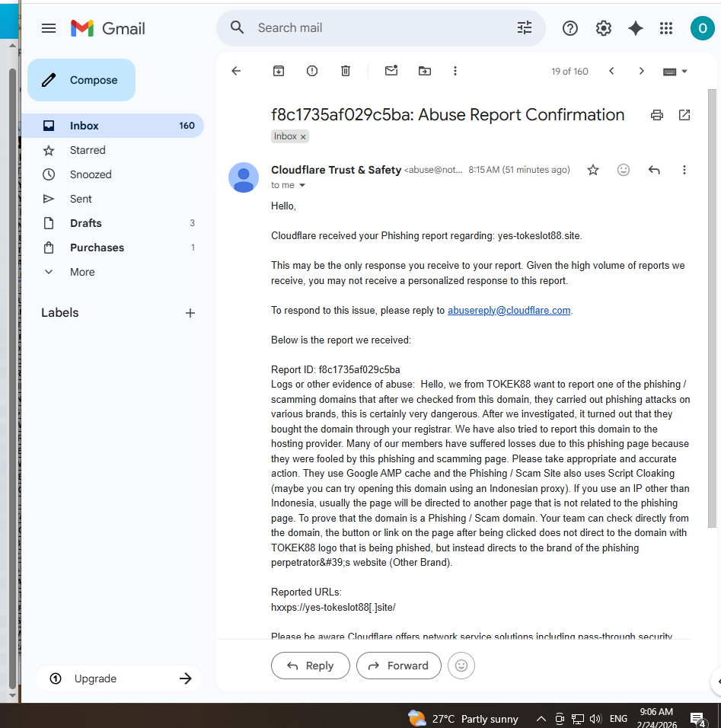Click the Reply button at bottom
This screenshot has height=728, width=721.
310,666
